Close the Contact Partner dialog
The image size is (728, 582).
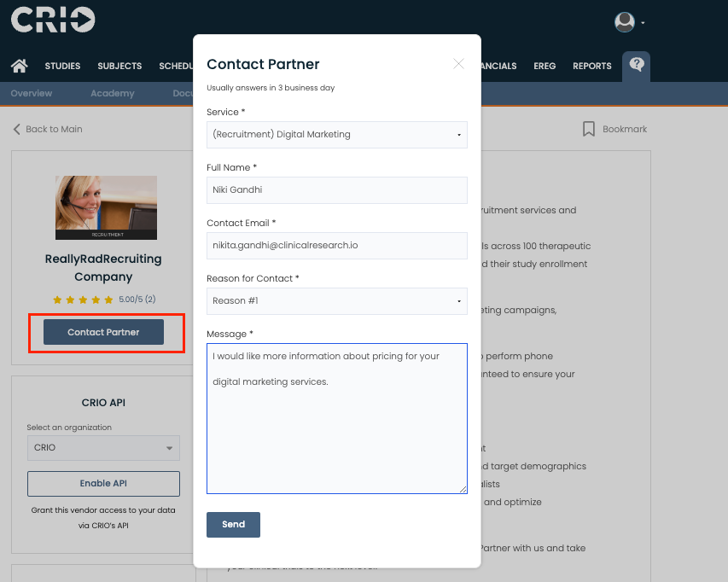(458, 64)
